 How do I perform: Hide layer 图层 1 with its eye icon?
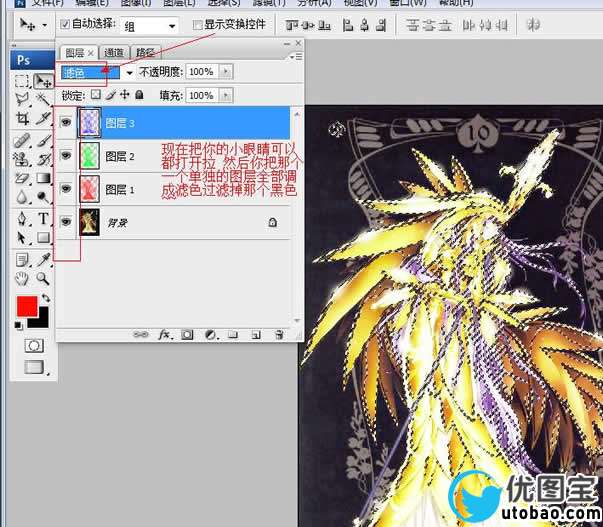tap(66, 188)
